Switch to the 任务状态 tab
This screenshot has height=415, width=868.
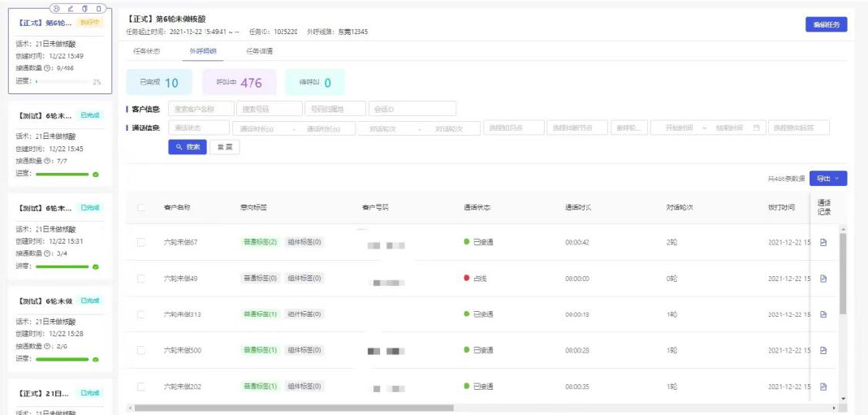coord(146,51)
